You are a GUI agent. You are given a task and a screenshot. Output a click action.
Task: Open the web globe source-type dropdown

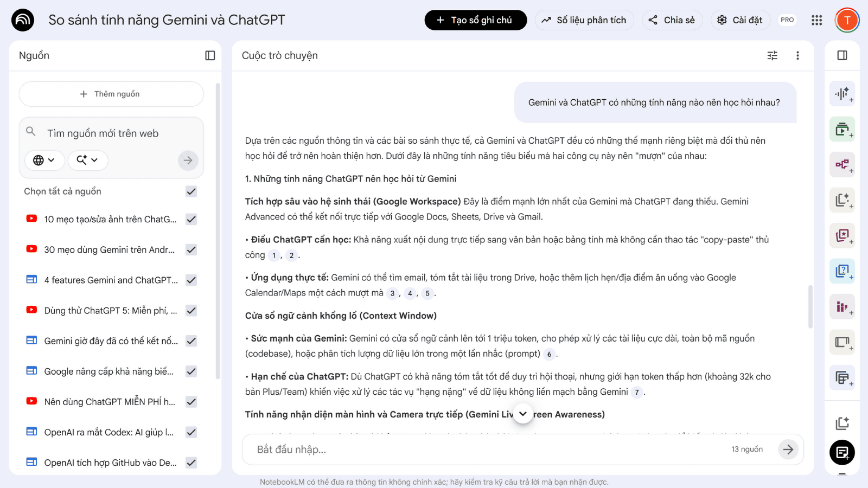pos(44,160)
